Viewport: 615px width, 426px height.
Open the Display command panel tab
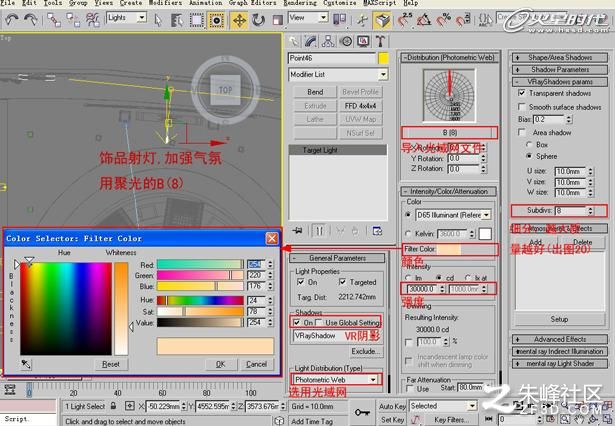tap(363, 41)
